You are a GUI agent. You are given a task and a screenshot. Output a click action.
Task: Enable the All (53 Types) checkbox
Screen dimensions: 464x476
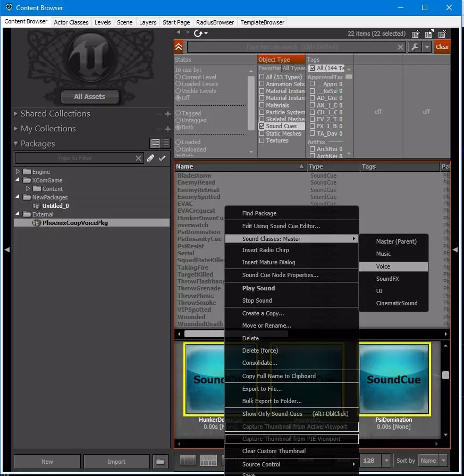coord(261,77)
